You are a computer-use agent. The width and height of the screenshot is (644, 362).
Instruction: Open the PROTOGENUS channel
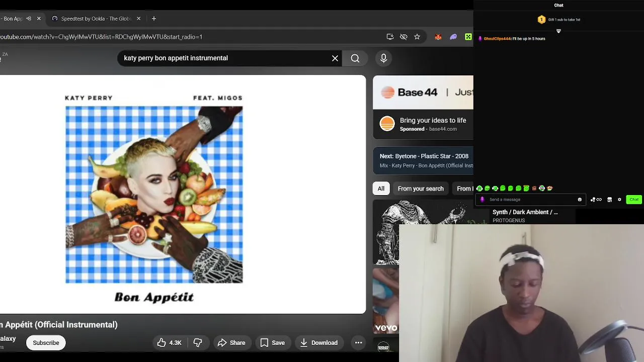tap(509, 221)
